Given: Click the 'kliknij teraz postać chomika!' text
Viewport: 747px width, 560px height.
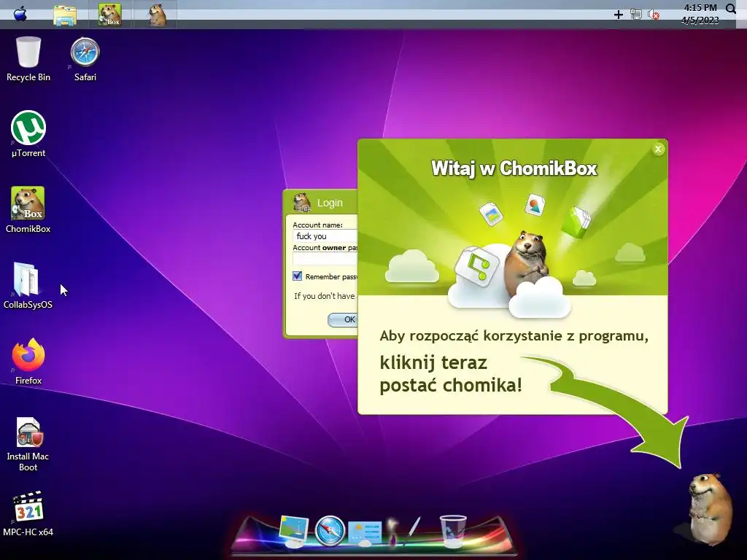Looking at the screenshot, I should coord(451,374).
